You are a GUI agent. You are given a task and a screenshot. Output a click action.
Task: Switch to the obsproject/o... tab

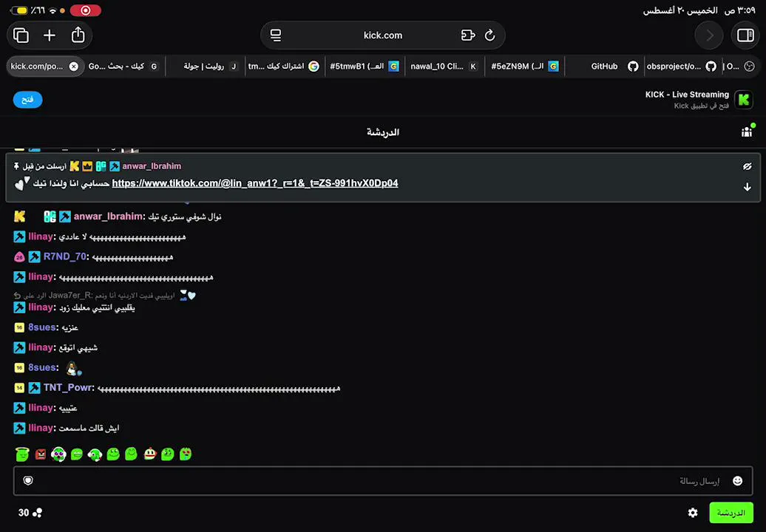click(x=683, y=66)
